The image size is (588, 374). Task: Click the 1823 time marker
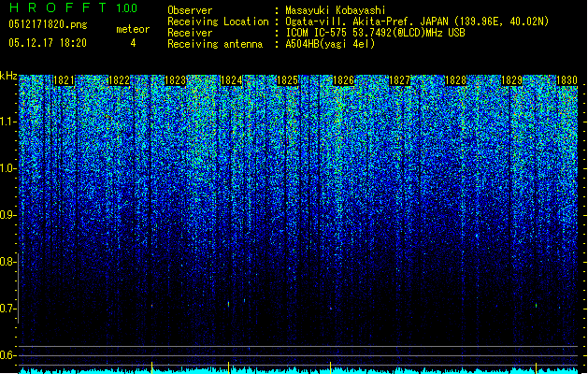(x=176, y=80)
